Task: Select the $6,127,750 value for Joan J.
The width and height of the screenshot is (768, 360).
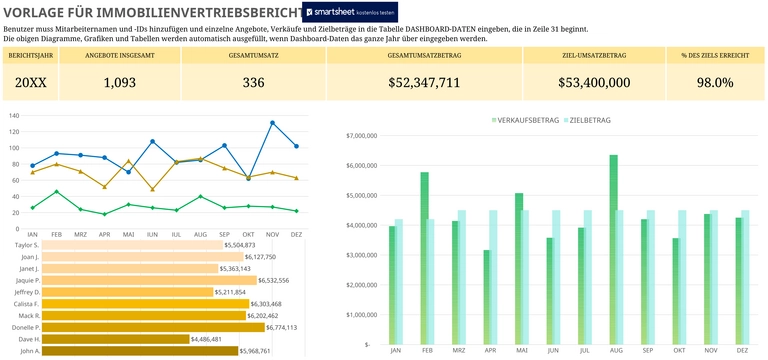Action: tap(261, 257)
